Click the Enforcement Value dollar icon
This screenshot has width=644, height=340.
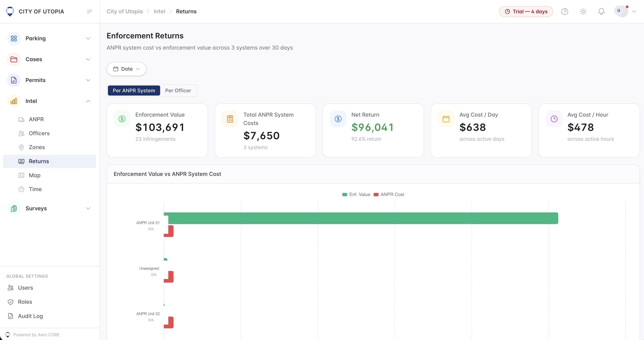122,119
